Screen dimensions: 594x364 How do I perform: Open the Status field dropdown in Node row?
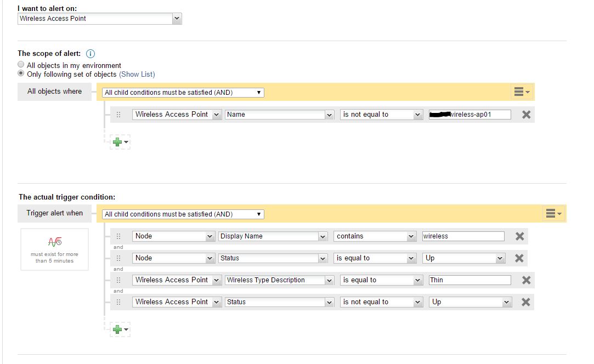click(x=273, y=258)
